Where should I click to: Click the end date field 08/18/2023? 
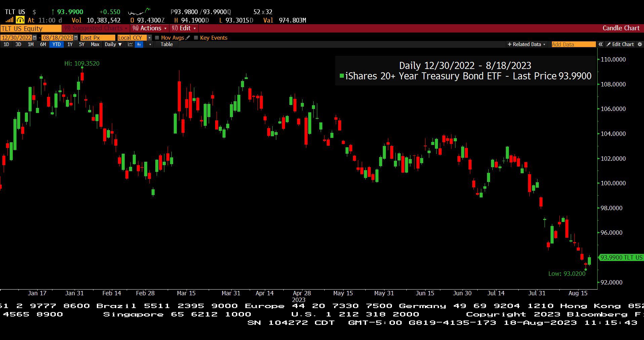click(57, 38)
